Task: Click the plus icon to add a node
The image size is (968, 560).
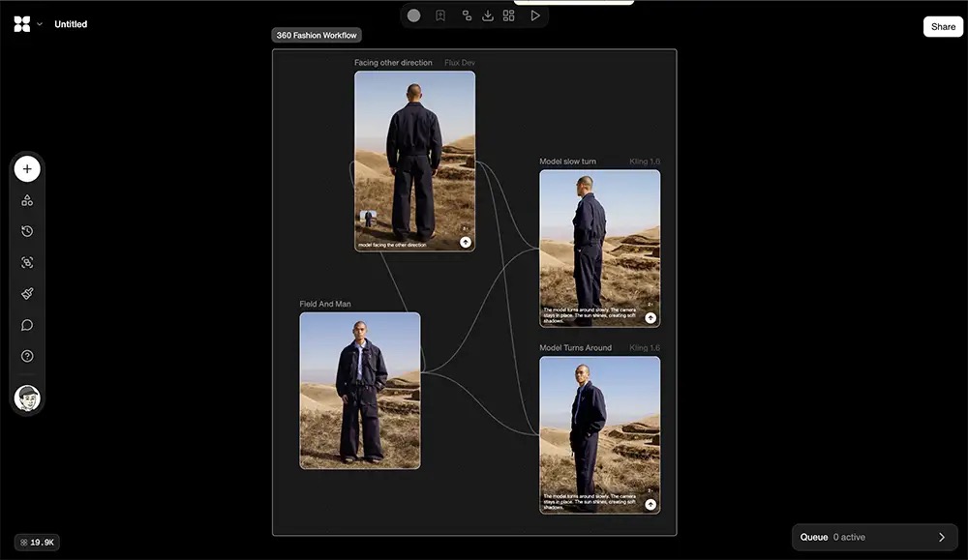Action: coord(27,168)
